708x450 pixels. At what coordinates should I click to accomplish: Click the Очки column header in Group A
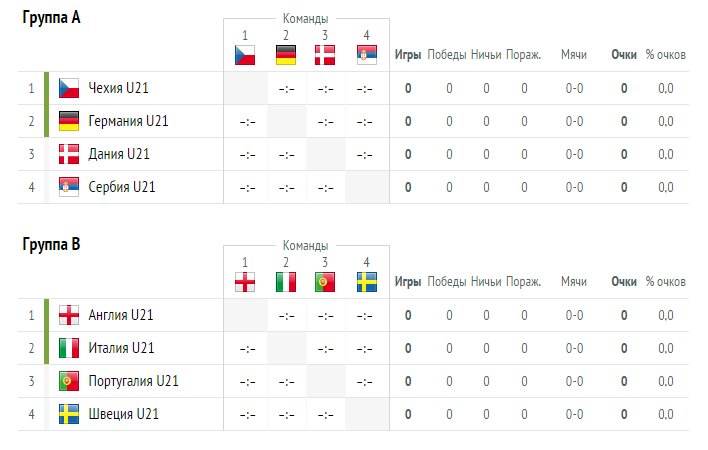pyautogui.click(x=624, y=55)
